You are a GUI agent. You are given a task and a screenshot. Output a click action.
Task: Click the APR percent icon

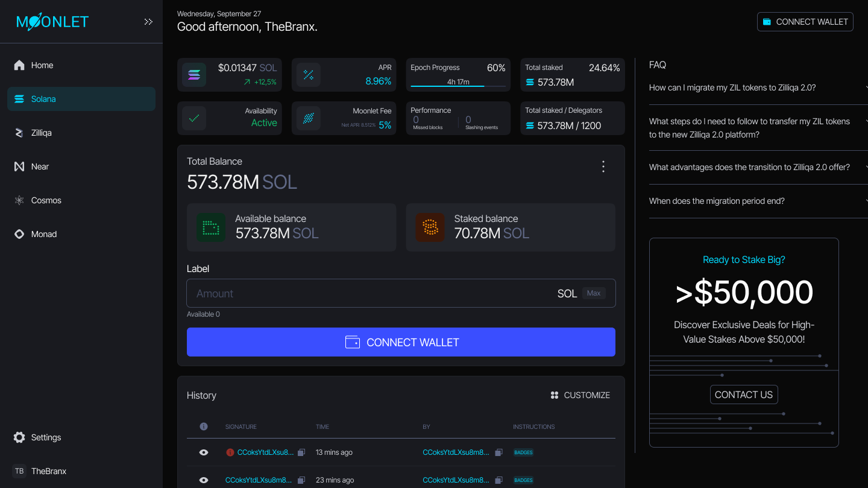coord(309,75)
